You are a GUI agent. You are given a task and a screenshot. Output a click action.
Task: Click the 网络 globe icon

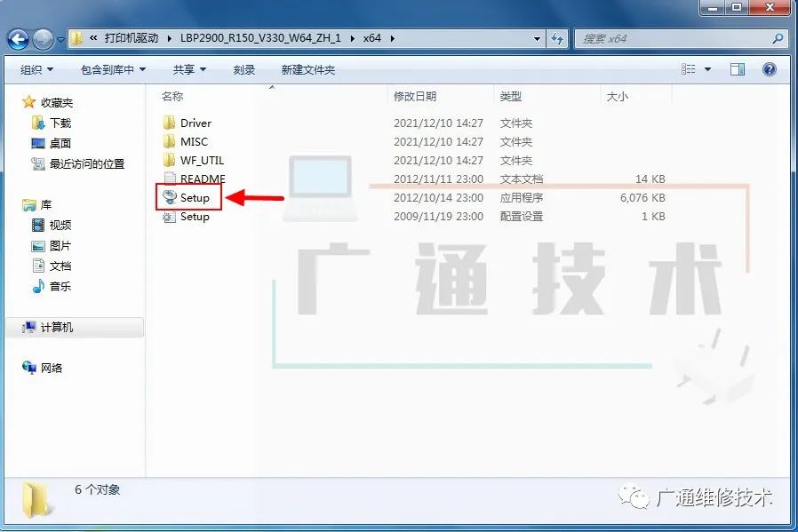[x=29, y=367]
